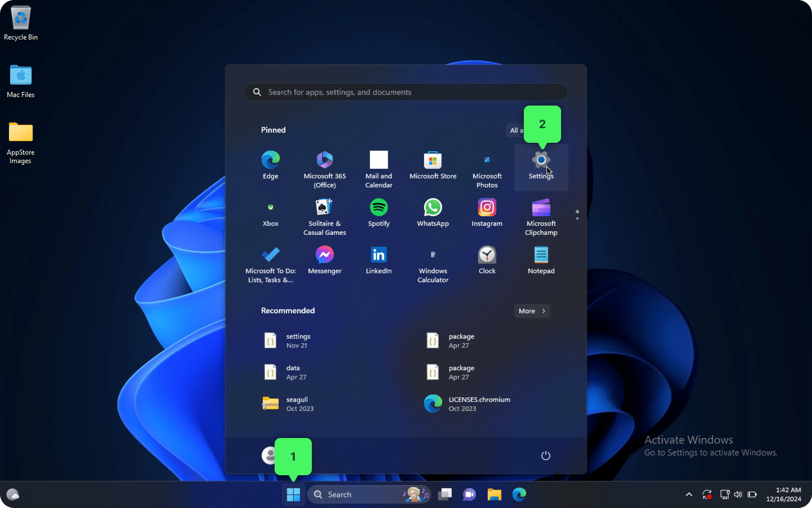
Task: Show hidden icons chevron in system tray
Action: [x=689, y=494]
